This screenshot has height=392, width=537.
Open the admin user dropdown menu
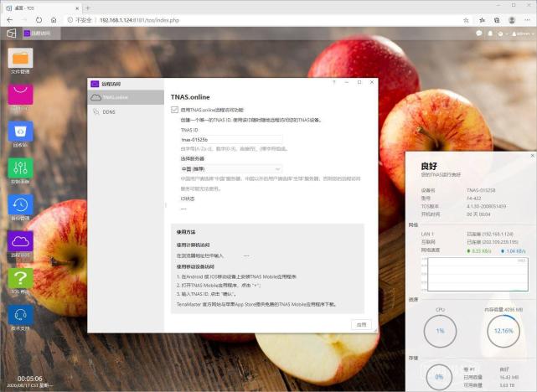523,34
